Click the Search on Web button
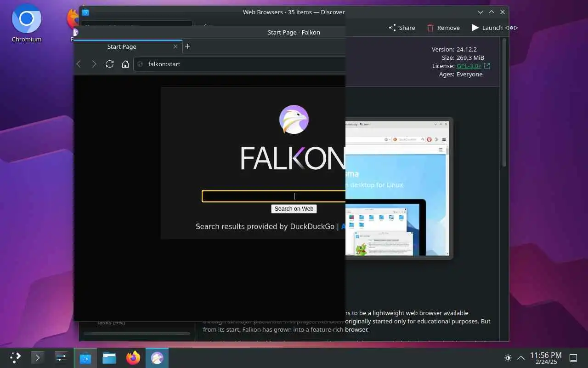Screen dimensions: 588x368 294,208
